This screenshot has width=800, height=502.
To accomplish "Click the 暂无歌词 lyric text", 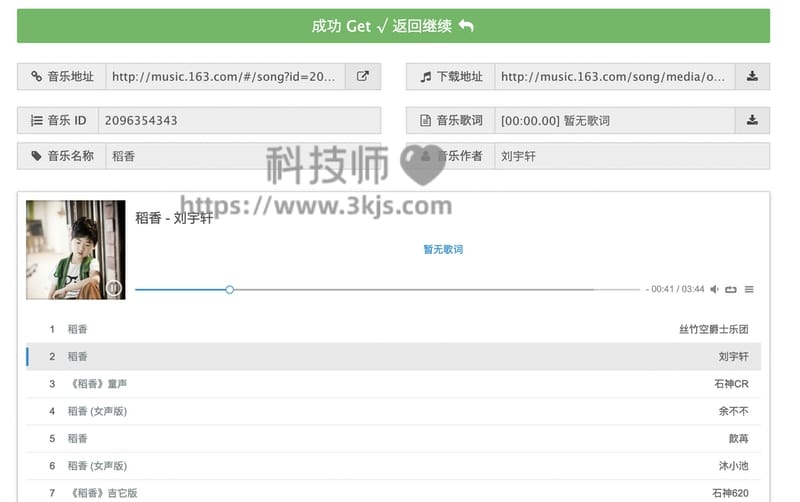I will point(443,249).
